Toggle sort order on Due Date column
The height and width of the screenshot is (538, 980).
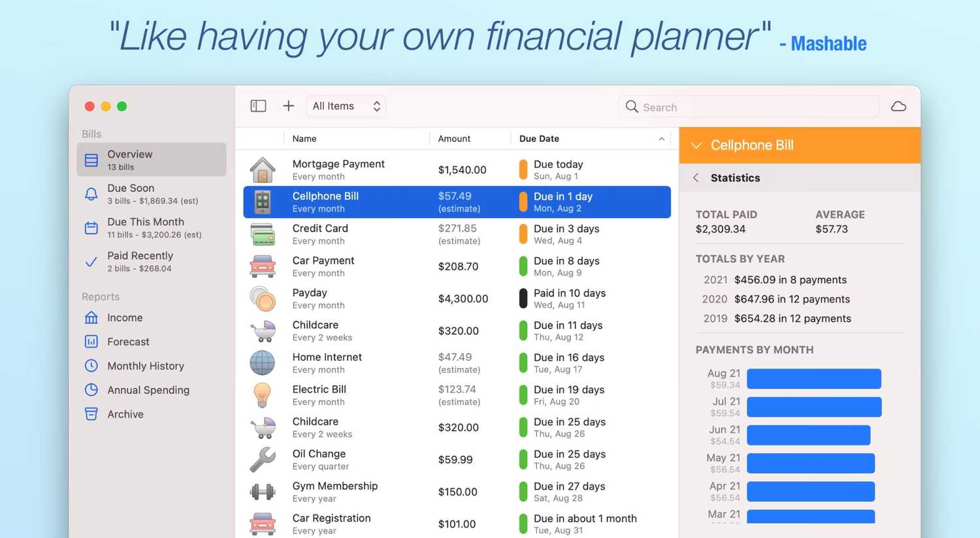[x=591, y=139]
